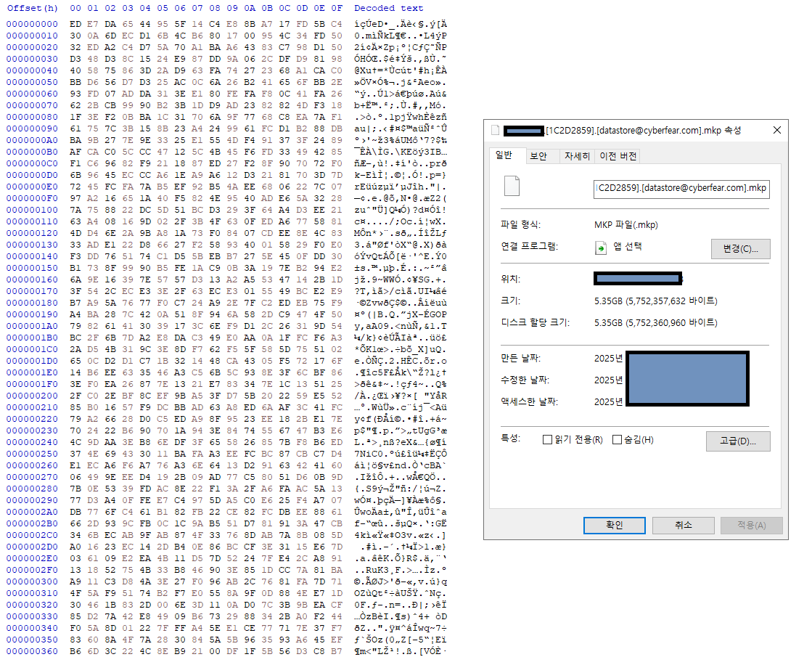
Task: Click the file name text field
Action: point(681,188)
